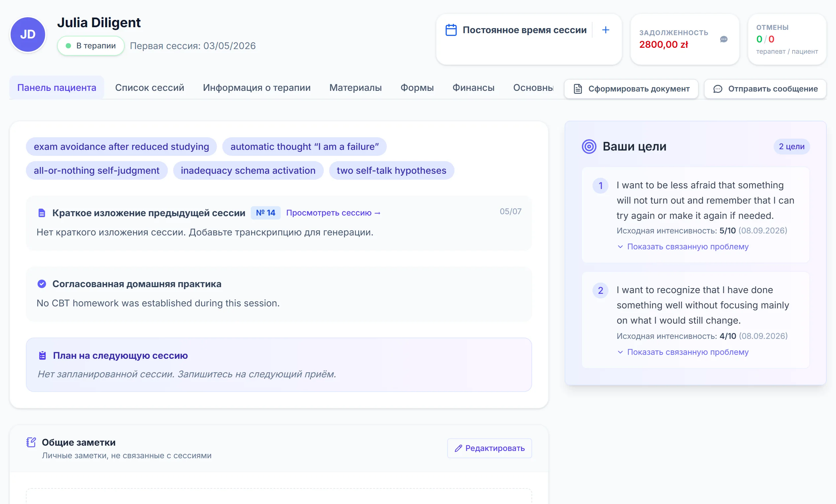836x504 pixels.
Task: Expand the related problem for goal 1
Action: coord(683,247)
